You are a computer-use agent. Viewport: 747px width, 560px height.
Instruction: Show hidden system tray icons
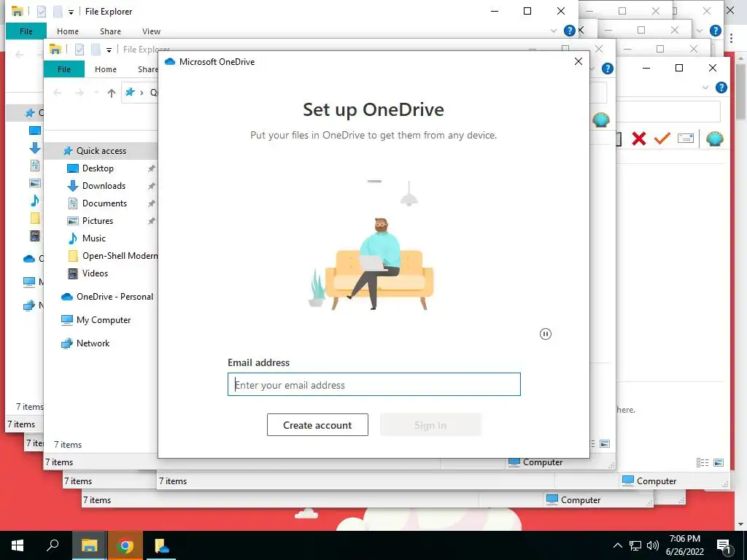coord(617,545)
